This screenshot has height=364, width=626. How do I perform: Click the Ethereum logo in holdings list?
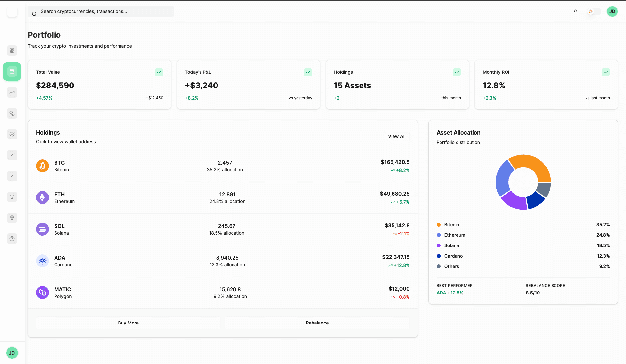pyautogui.click(x=42, y=198)
